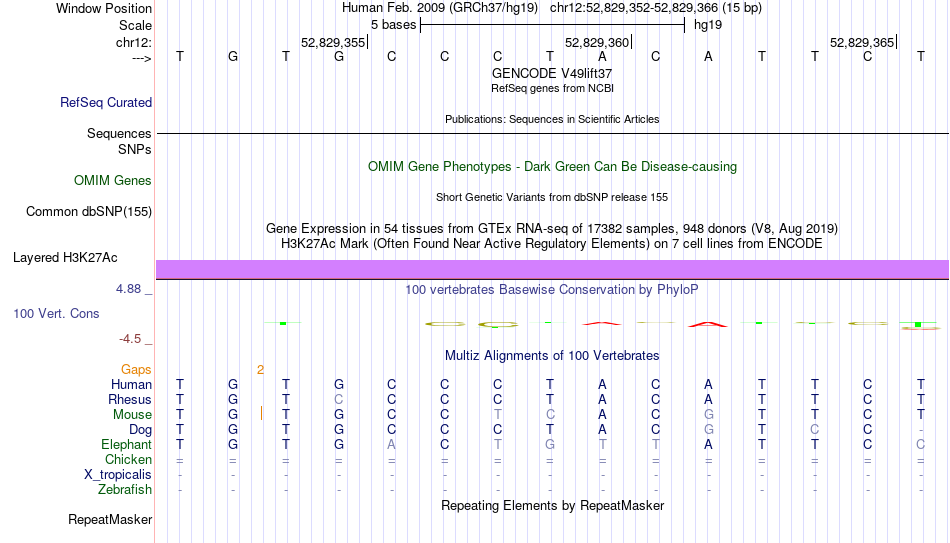Click the Gaps row label
Viewport: 950px width, 543px height.
[x=136, y=370]
